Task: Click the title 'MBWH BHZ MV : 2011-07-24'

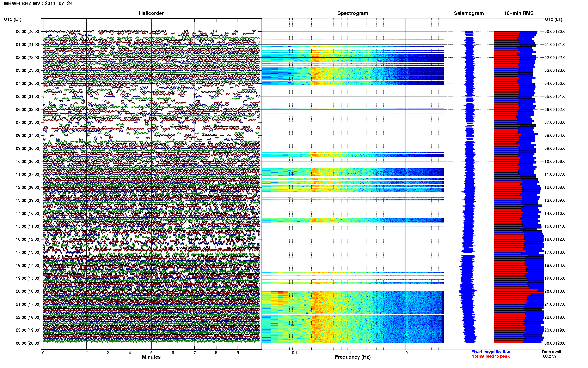Action: pyautogui.click(x=38, y=4)
